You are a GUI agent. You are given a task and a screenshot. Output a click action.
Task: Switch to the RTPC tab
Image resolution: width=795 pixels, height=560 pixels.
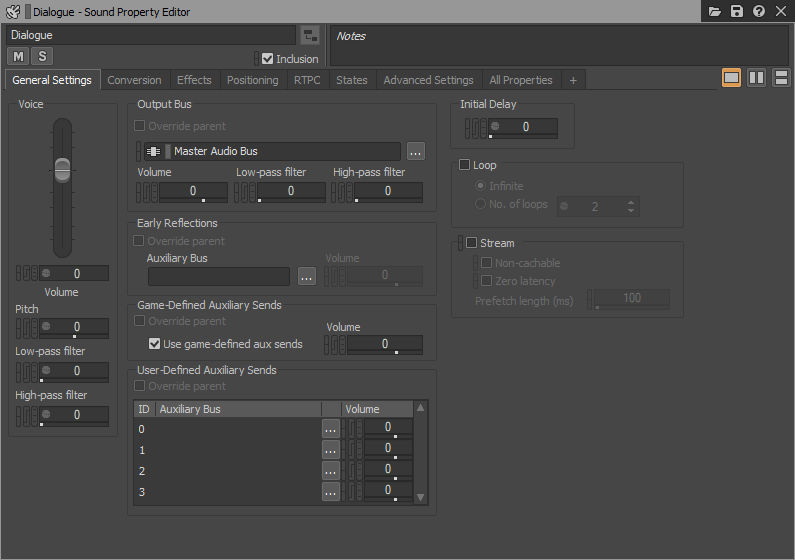307,80
